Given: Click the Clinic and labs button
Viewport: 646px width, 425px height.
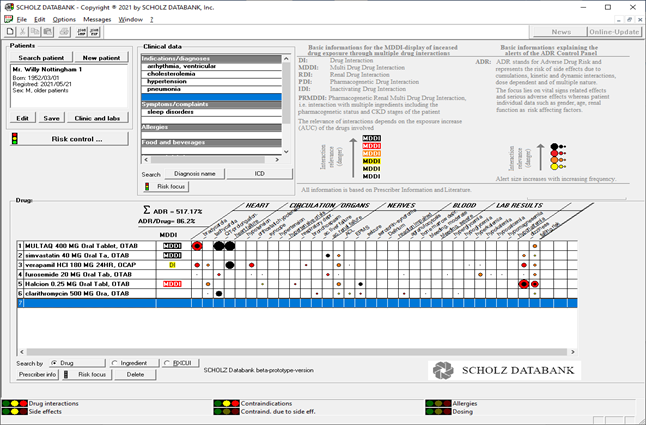Looking at the screenshot, I should coord(97,118).
